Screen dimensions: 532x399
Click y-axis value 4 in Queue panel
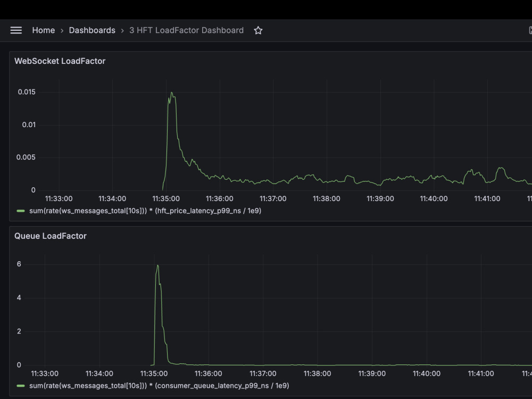coord(19,298)
